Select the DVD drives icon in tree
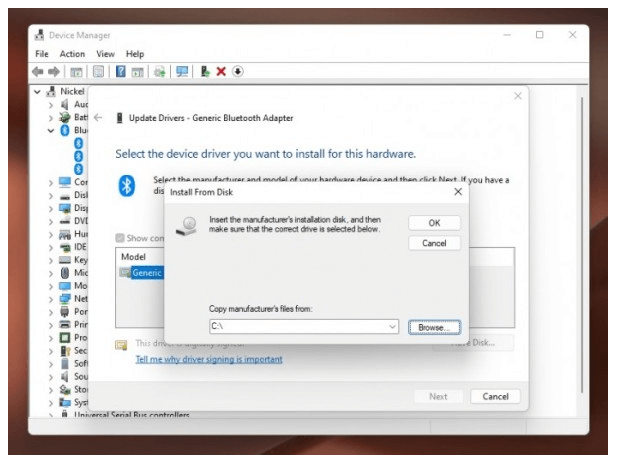The height and width of the screenshot is (463, 620). click(x=64, y=221)
